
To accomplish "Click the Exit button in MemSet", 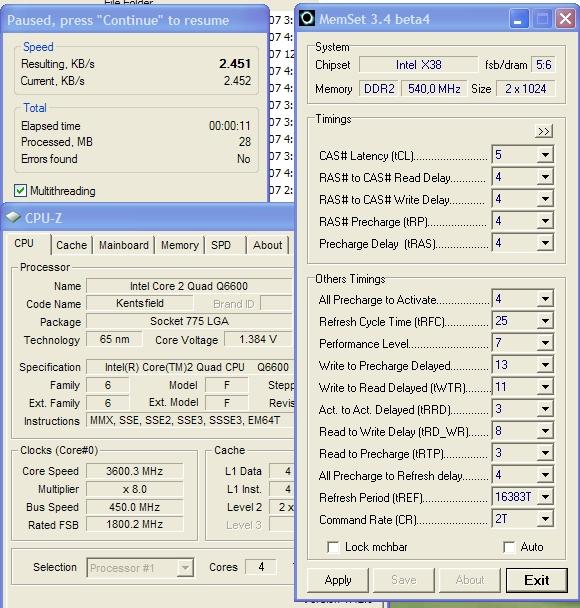I will click(537, 580).
